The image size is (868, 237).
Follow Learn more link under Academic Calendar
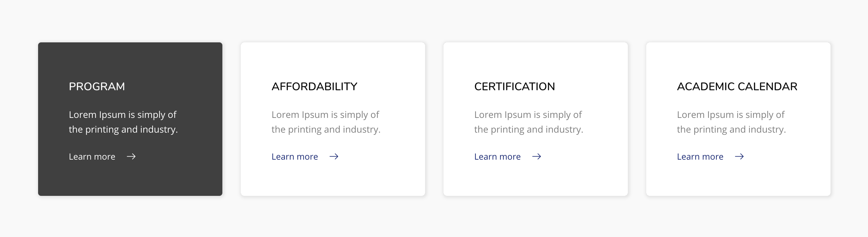pos(700,157)
